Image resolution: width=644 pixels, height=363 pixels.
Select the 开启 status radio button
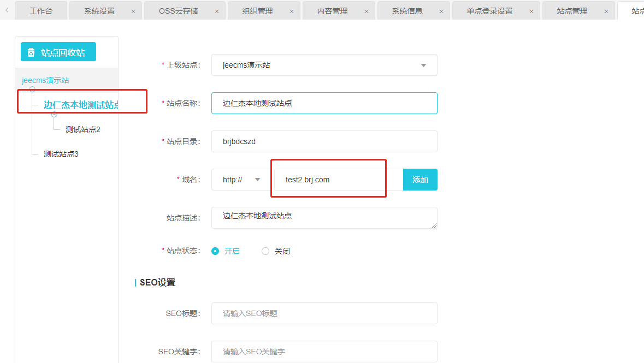coord(215,251)
